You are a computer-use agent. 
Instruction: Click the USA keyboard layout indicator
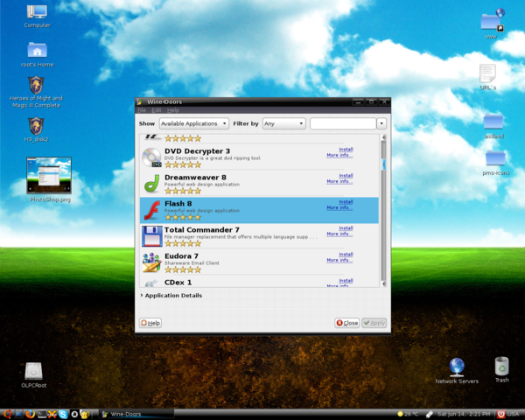click(x=513, y=414)
